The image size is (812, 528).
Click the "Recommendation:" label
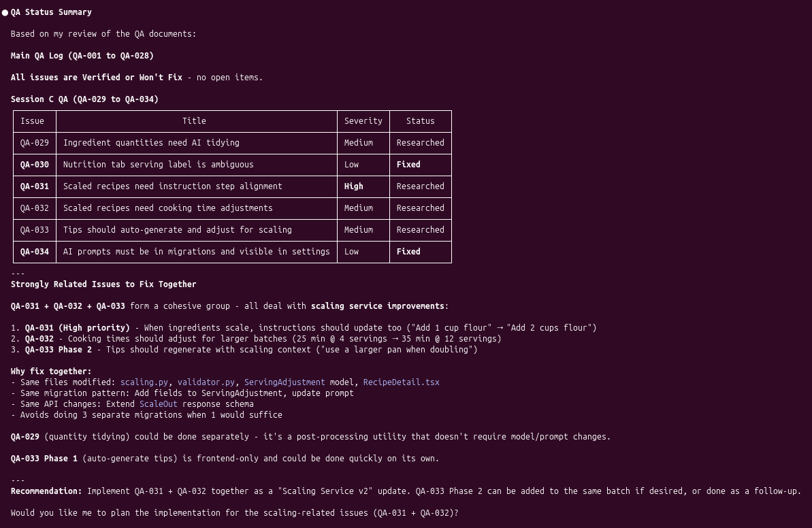pyautogui.click(x=46, y=491)
